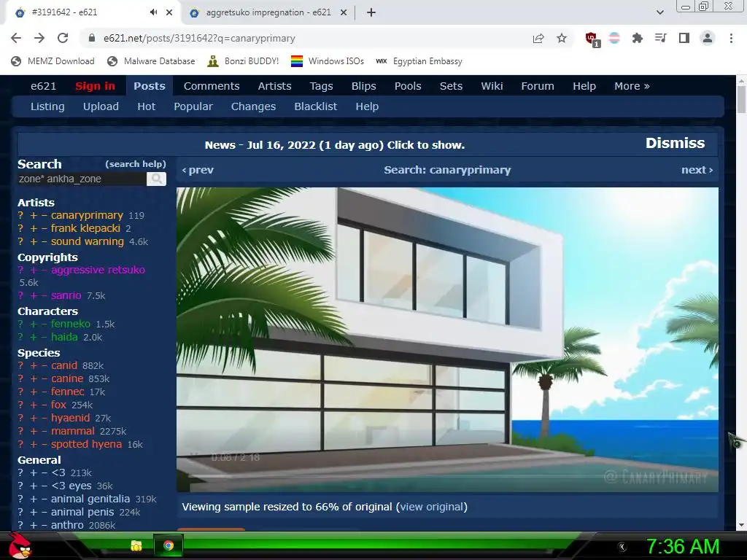The height and width of the screenshot is (560, 747).
Task: Click the red Sign in link
Action: coord(95,86)
